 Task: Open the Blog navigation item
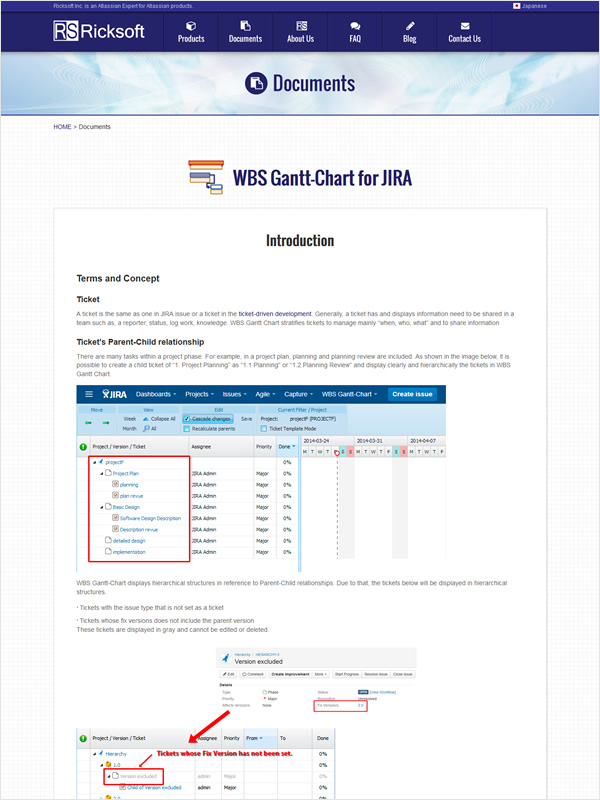tap(410, 32)
